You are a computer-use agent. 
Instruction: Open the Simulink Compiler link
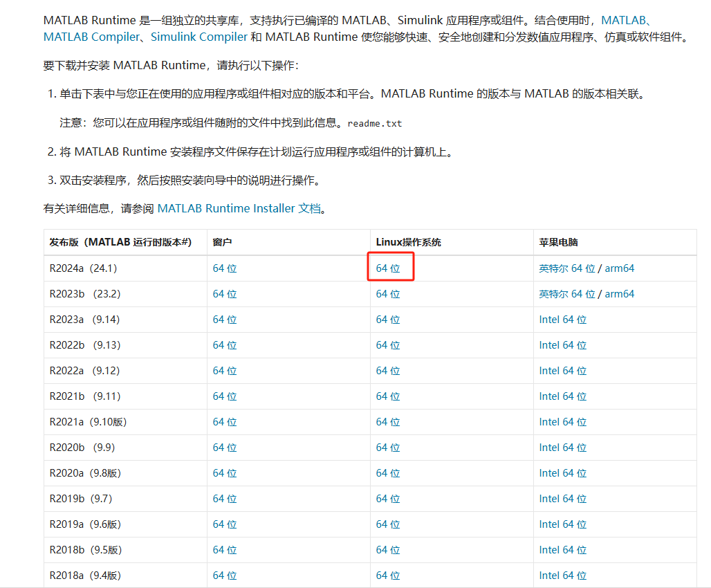pos(199,37)
